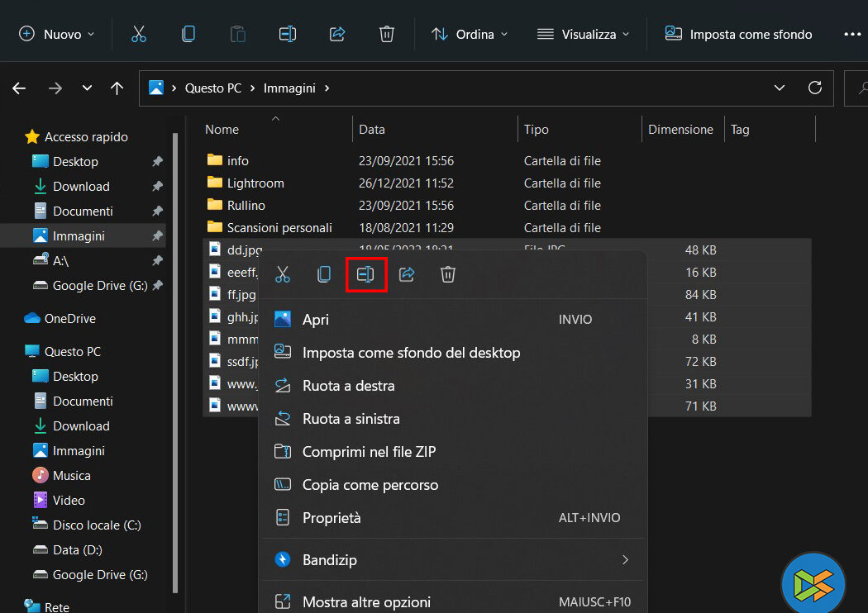868x613 pixels.
Task: Click the Refresh button beside address bar
Action: [x=815, y=88]
